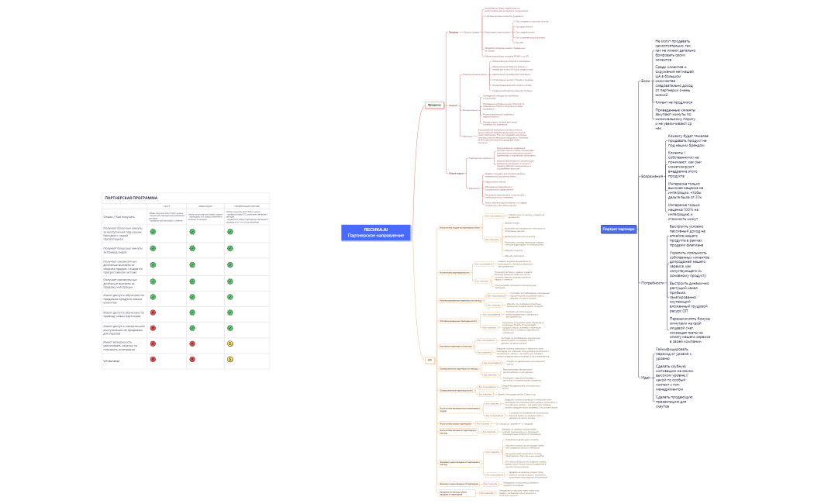Collapse the Возражения branch
The image size is (814, 504).
tap(651, 176)
